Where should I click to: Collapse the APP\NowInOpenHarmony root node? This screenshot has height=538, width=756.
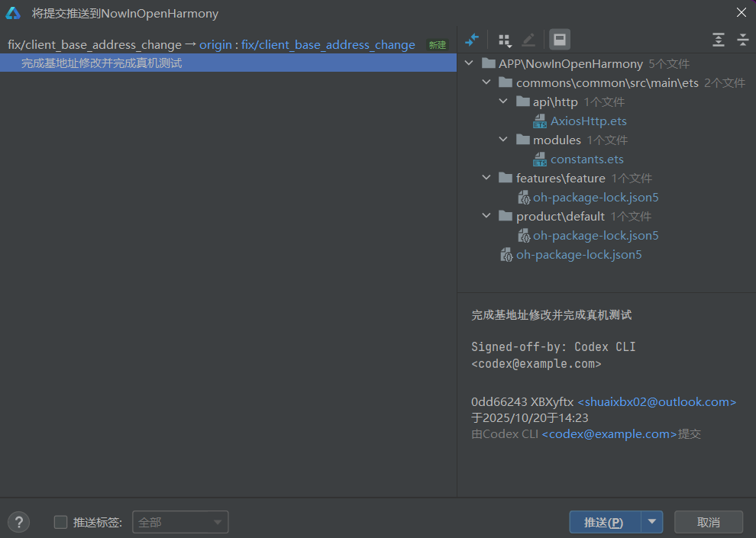(x=470, y=64)
